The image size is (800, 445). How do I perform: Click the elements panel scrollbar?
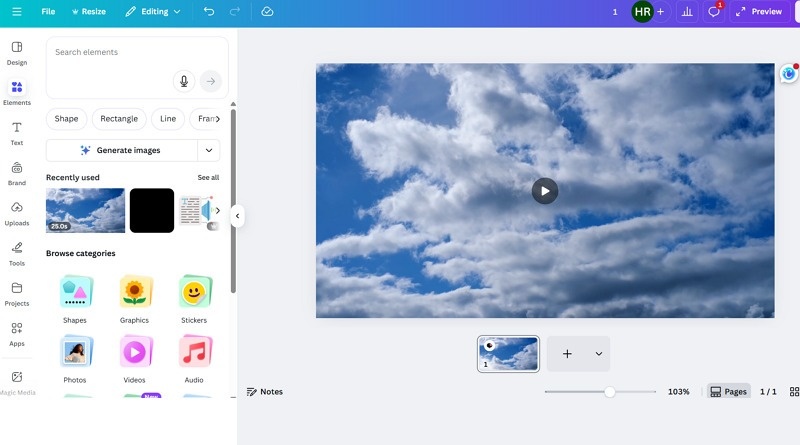[233, 201]
